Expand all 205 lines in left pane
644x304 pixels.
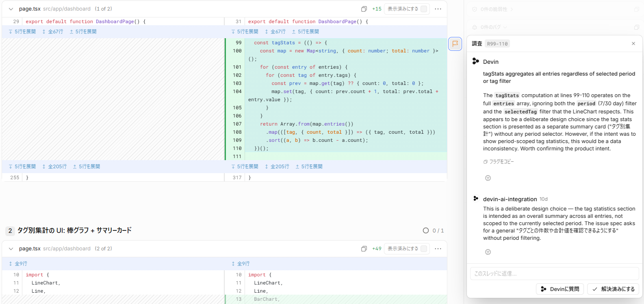54,167
